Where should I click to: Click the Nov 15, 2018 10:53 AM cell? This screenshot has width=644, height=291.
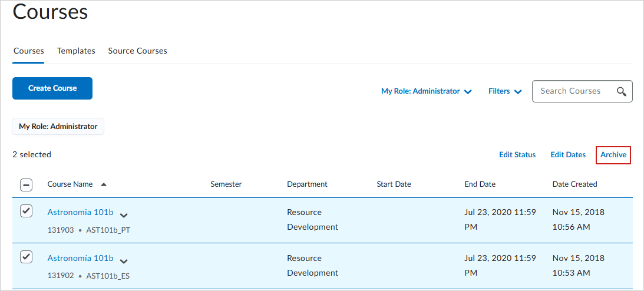coord(578,266)
